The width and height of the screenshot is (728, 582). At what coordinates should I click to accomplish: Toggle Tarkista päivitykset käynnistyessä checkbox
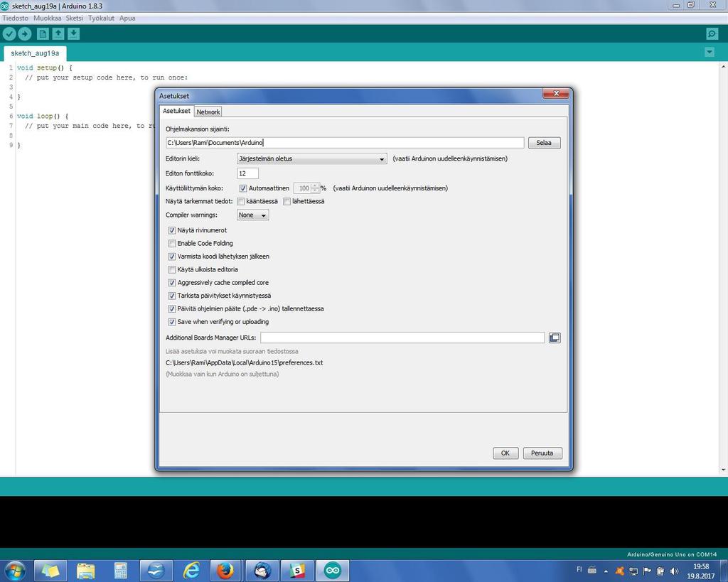[172, 296]
